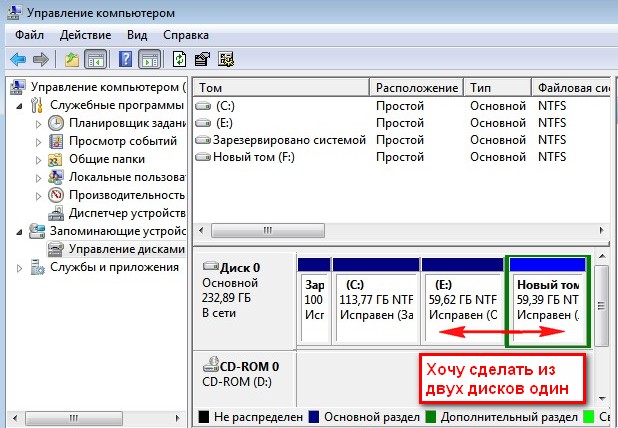
Task: Select Управление дисками in the tree
Action: coord(127,249)
